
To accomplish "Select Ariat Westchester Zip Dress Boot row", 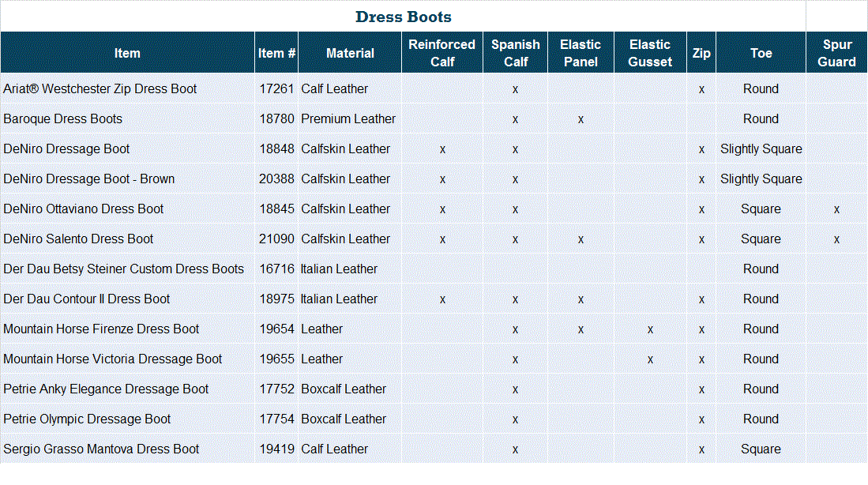I will (434, 88).
